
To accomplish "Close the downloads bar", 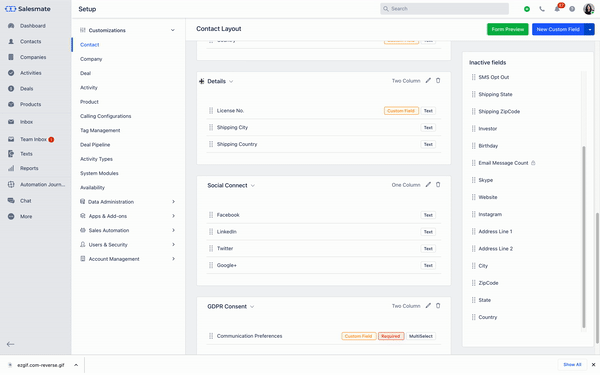I will click(x=593, y=365).
